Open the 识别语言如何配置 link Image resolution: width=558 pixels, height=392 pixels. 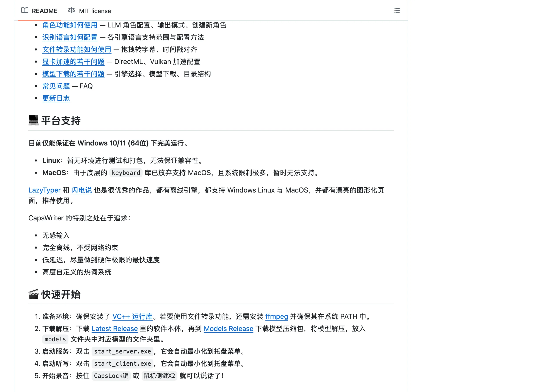coord(70,37)
